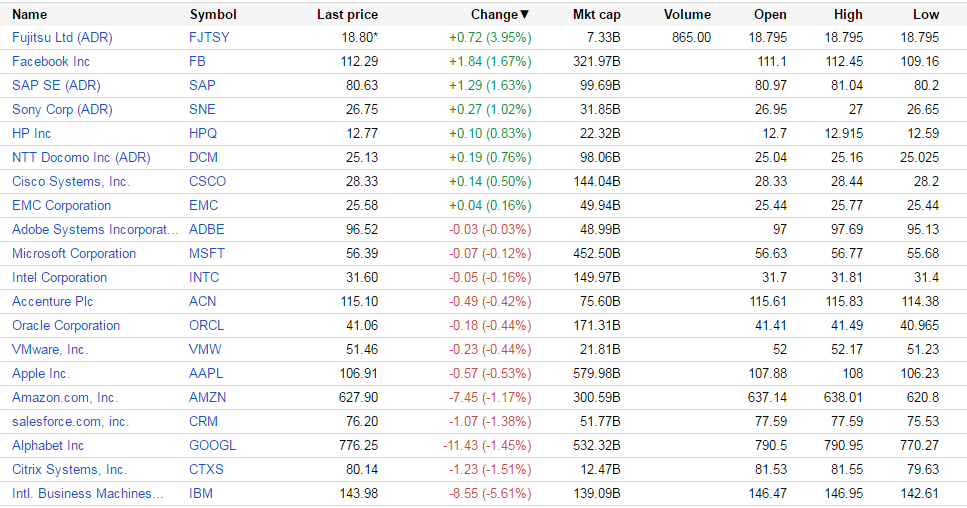Open Citrix Systems, Inc. link
967x508 pixels.
coord(69,469)
